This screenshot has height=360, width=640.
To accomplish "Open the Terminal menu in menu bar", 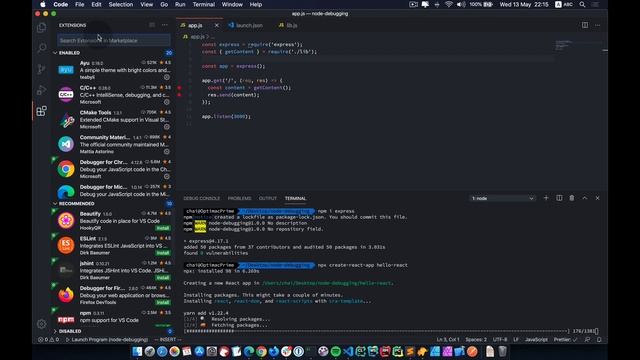I will 204,4.
